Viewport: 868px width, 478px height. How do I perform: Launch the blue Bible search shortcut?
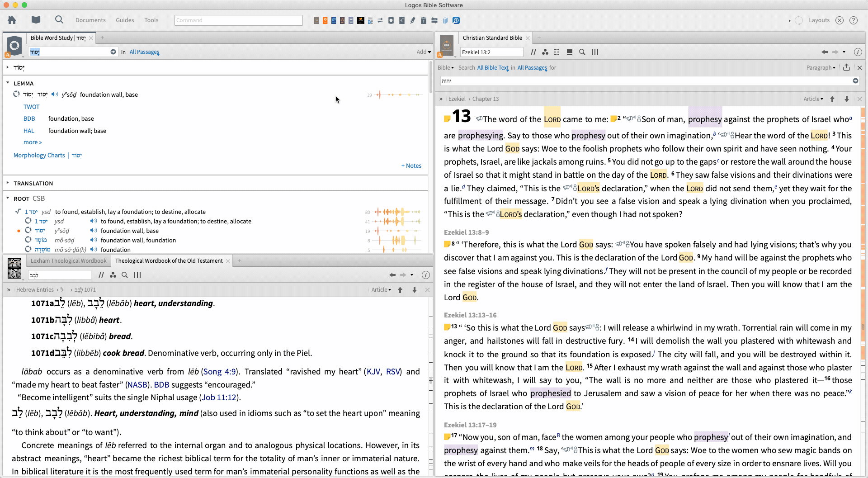pyautogui.click(x=456, y=20)
